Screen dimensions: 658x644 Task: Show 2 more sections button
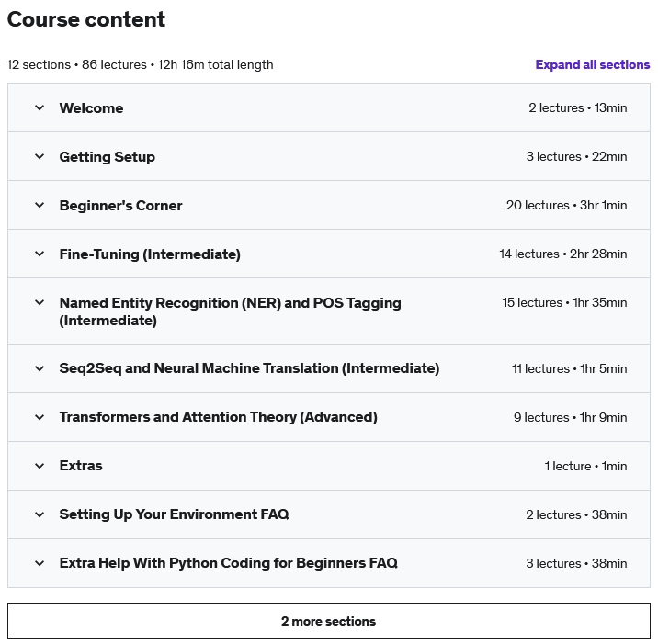pyautogui.click(x=328, y=621)
